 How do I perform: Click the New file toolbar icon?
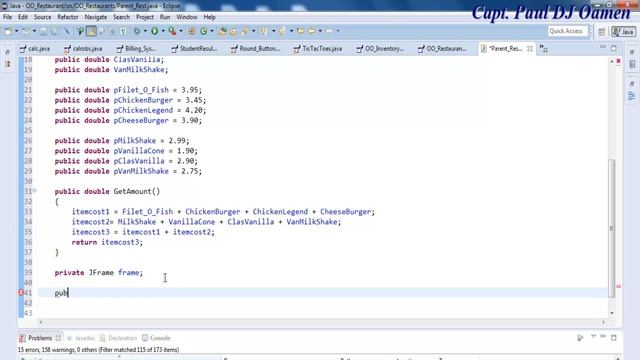pos(8,31)
